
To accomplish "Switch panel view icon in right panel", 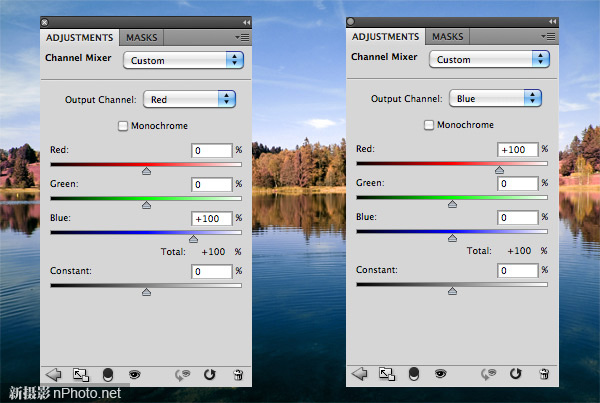I will tap(387, 374).
